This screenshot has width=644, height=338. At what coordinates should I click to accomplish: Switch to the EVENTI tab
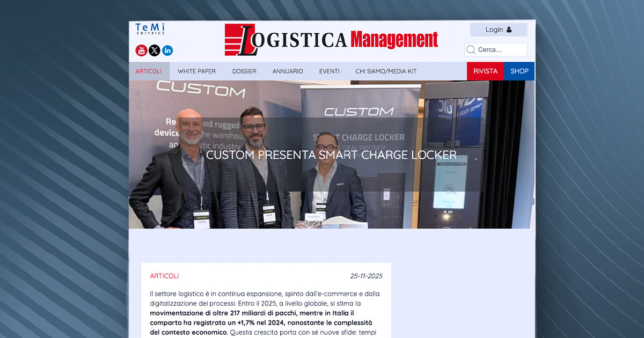point(329,71)
